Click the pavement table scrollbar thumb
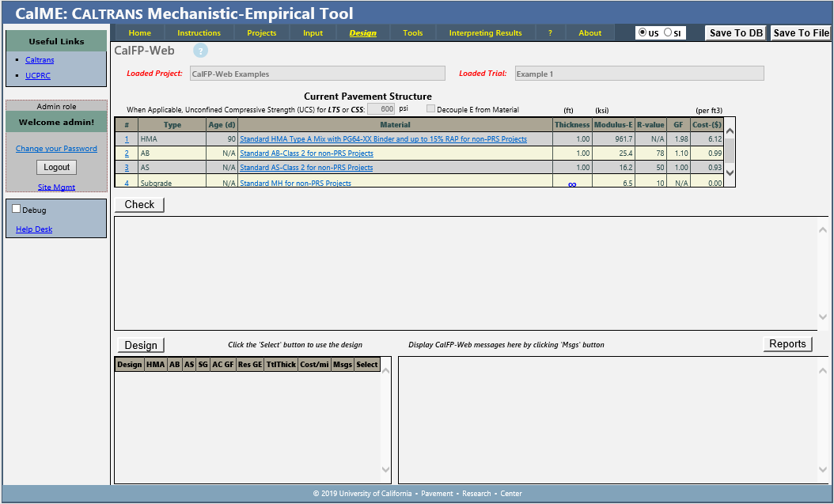834x504 pixels. 730,149
